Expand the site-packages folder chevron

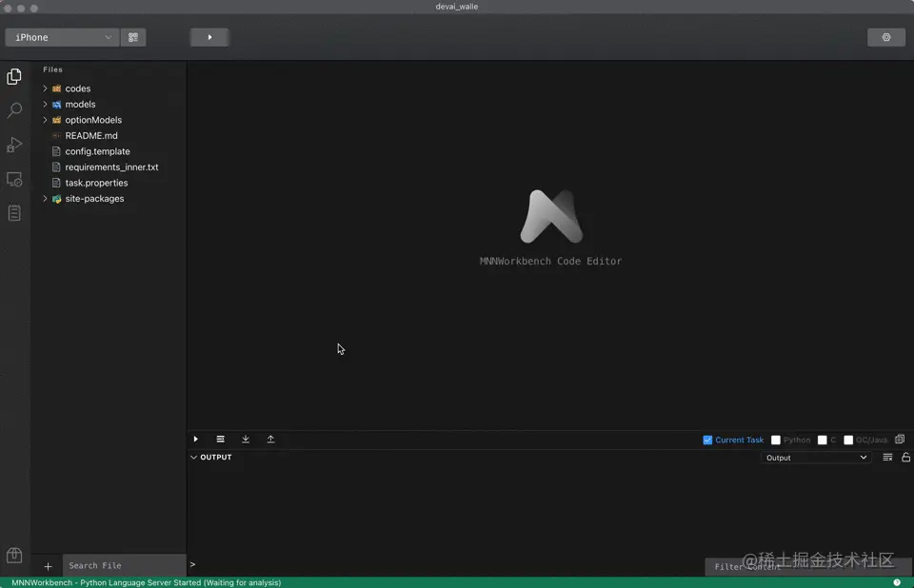tap(45, 199)
